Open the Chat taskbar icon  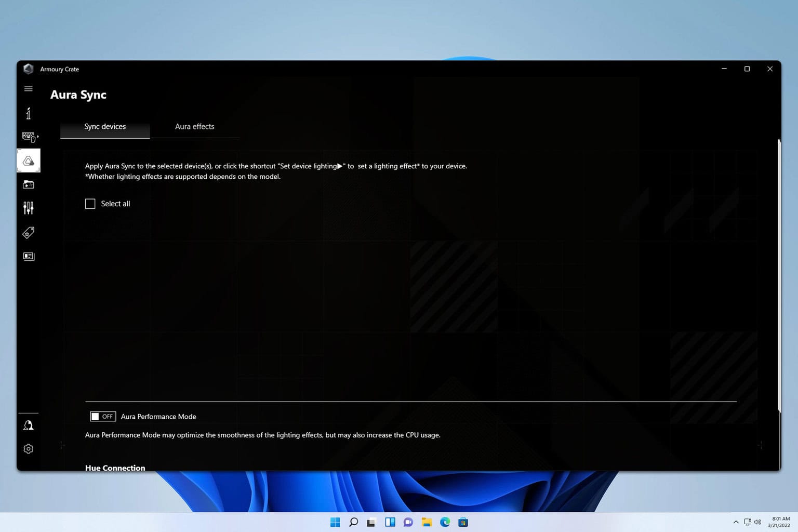[408, 522]
